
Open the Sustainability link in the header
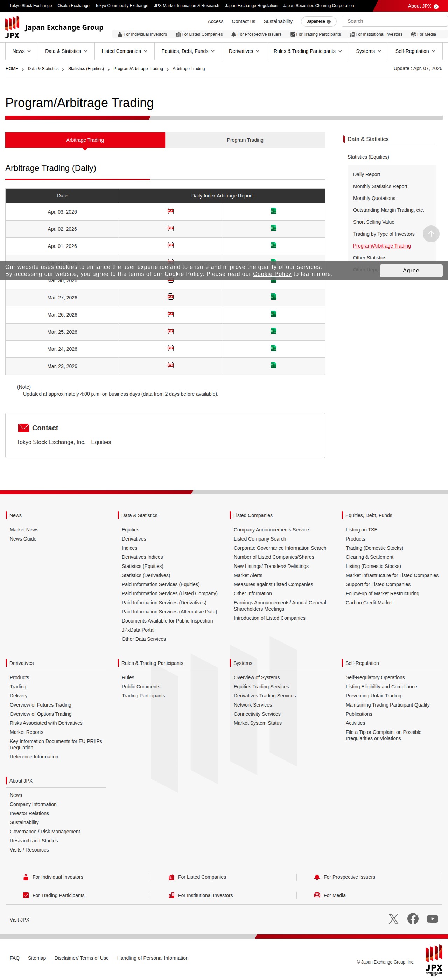[x=278, y=21]
